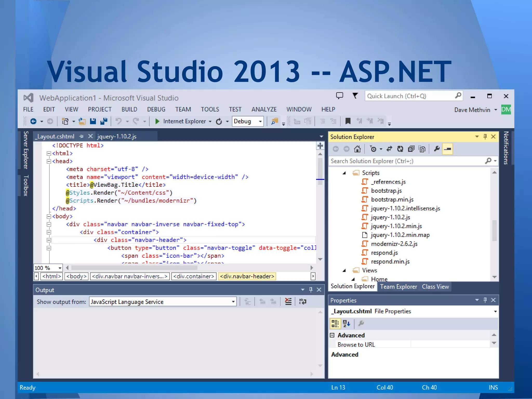This screenshot has height=399, width=532.
Task: Collapse the body tag outlining box
Action: click(49, 216)
